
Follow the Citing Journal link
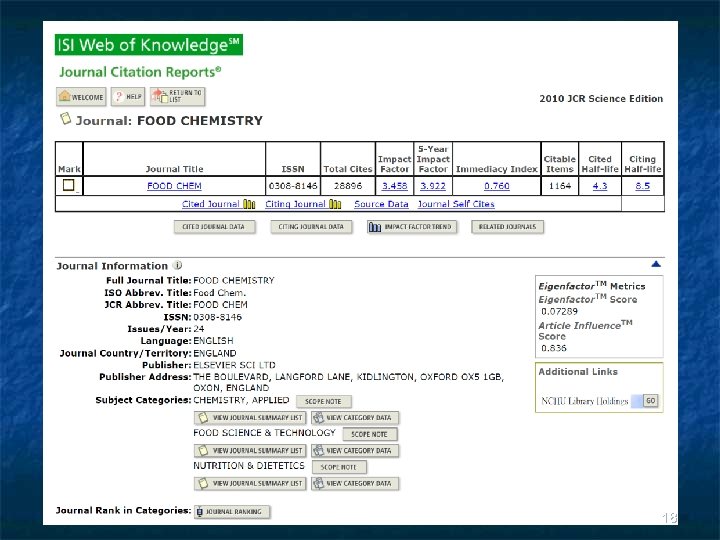tap(295, 204)
